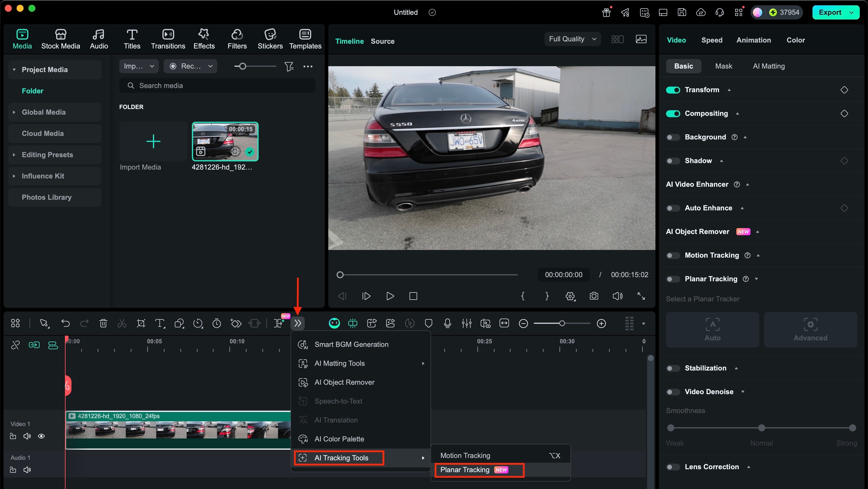The image size is (868, 489).
Task: Take a snapshot of the preview frame
Action: tap(594, 296)
